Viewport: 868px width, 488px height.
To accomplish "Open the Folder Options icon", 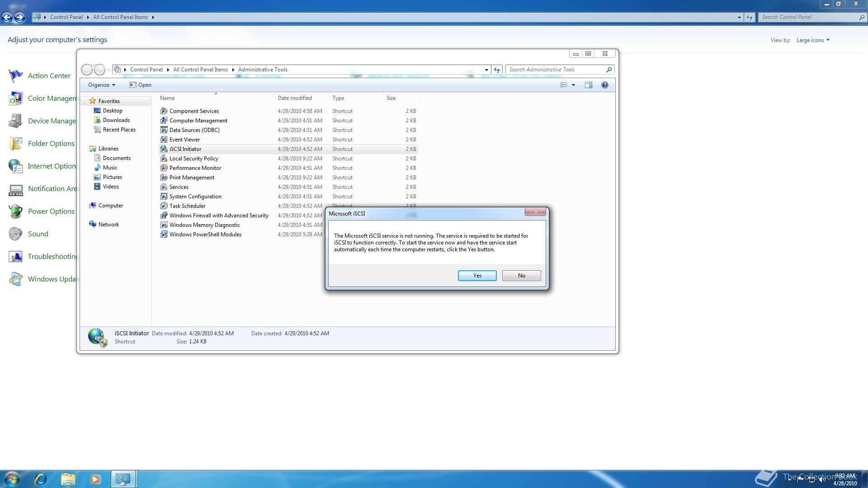I will [15, 144].
